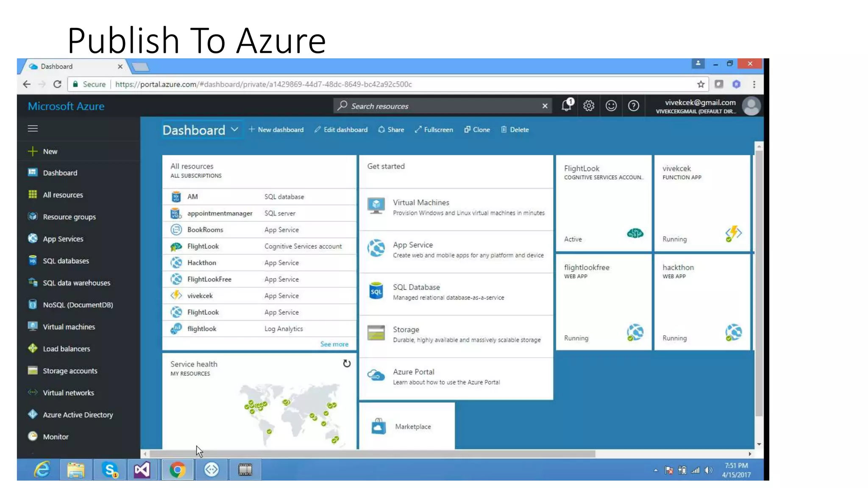Open App Services in the sidebar
868x488 pixels.
point(78,239)
